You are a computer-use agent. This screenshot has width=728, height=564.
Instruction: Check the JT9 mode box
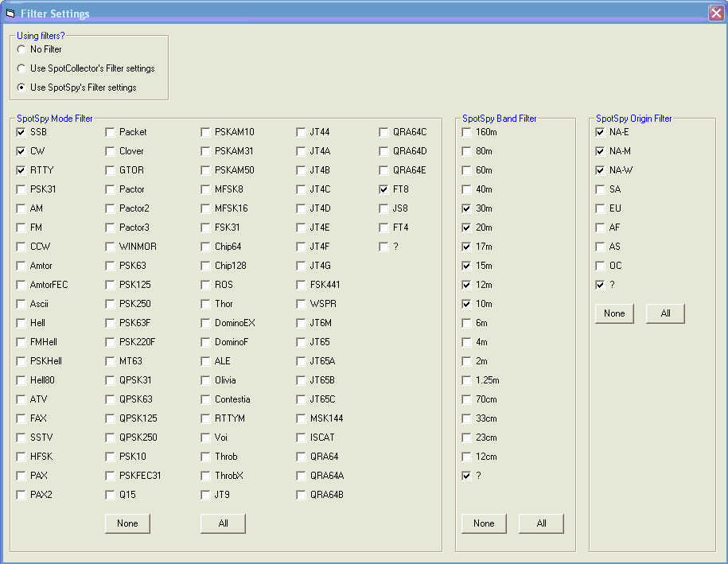[206, 495]
